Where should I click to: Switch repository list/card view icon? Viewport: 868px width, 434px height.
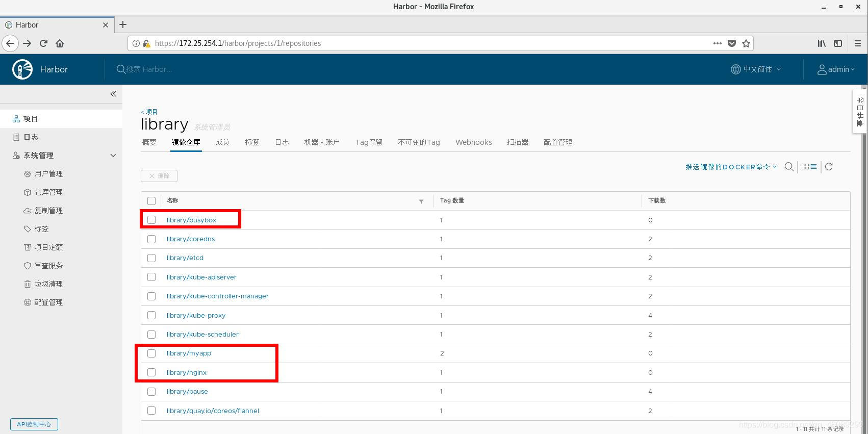809,167
